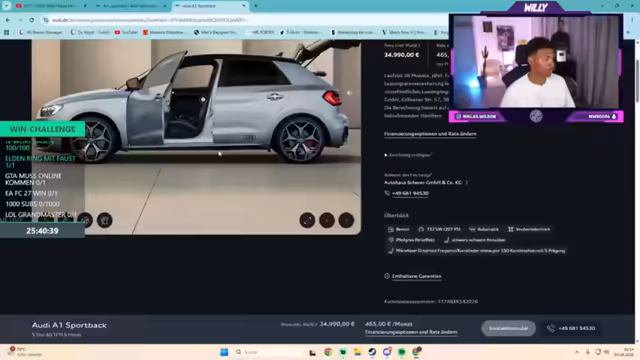Reload the page with browser refresh icon
This screenshot has height=360, width=640.
tap(32, 20)
